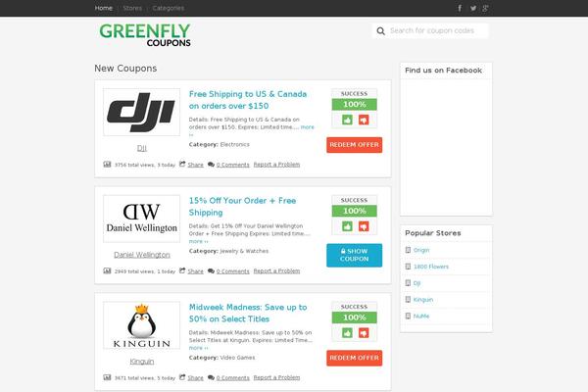Open '15% Off Your Order + Free Shipping' title
Screen dimensions: 588x392
tap(243, 207)
